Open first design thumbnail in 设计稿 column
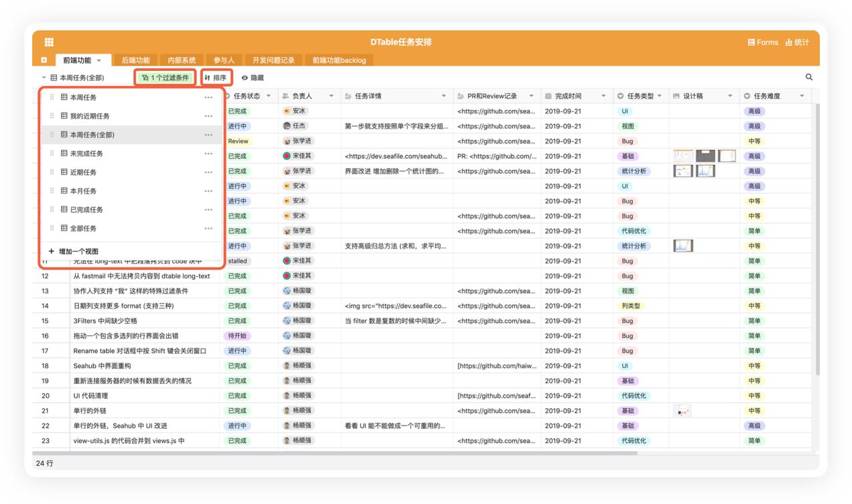The image size is (852, 504). click(682, 155)
